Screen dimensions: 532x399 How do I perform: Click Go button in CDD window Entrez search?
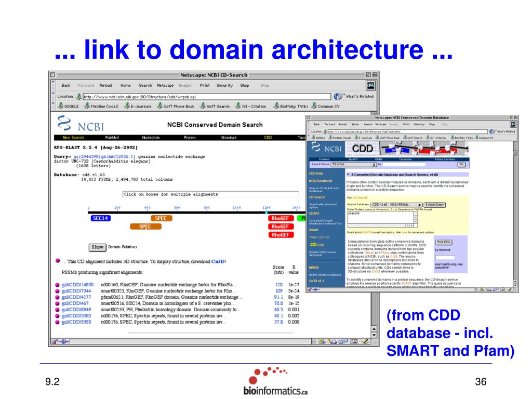[x=461, y=164]
